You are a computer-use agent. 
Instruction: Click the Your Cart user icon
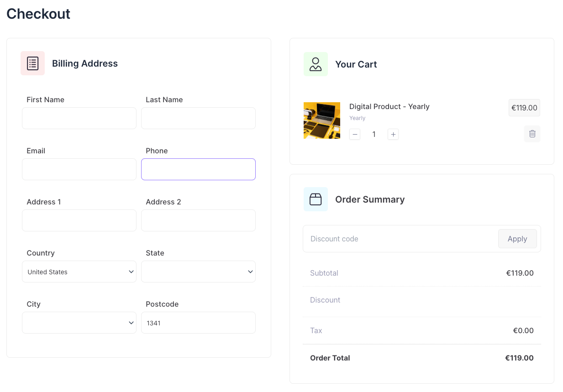click(x=316, y=64)
